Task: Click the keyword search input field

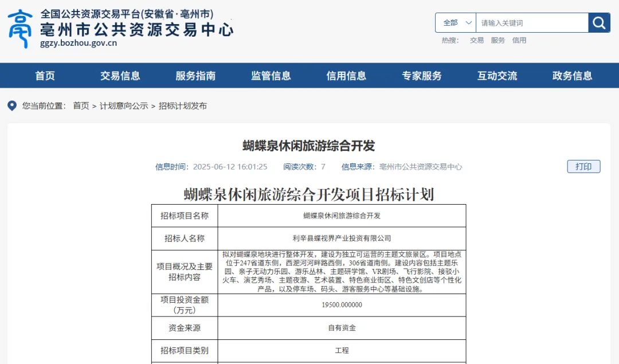Action: click(x=532, y=23)
